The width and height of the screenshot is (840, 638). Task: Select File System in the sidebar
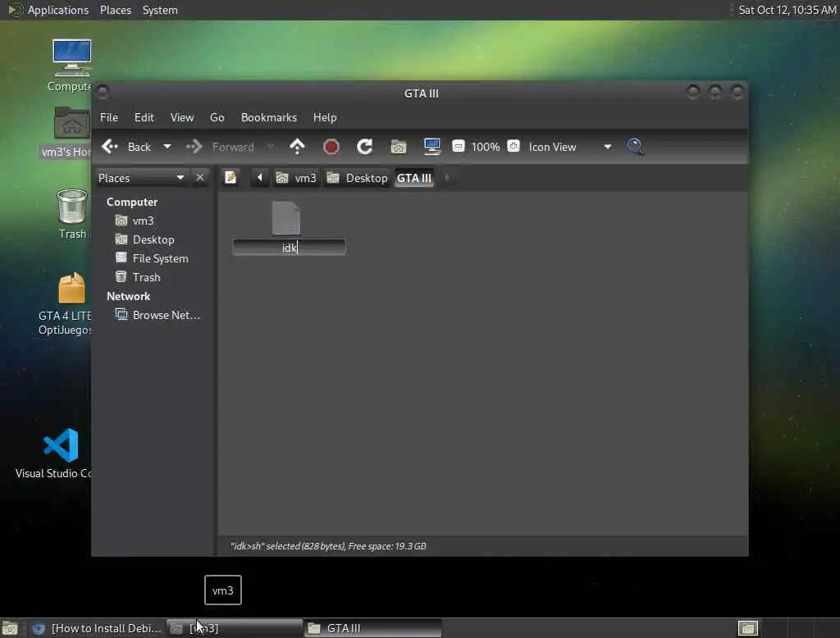152,258
